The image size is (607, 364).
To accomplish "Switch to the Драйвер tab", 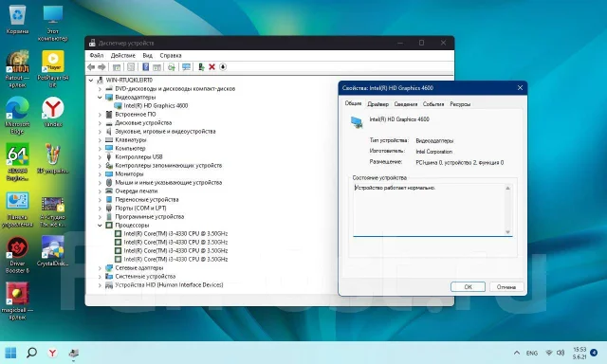I will pos(377,104).
